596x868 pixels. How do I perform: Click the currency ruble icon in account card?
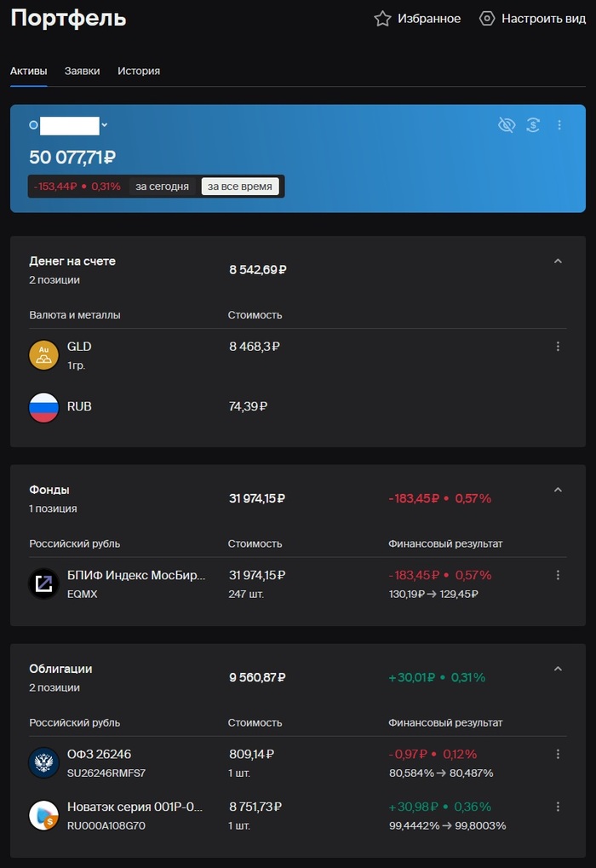coord(533,125)
